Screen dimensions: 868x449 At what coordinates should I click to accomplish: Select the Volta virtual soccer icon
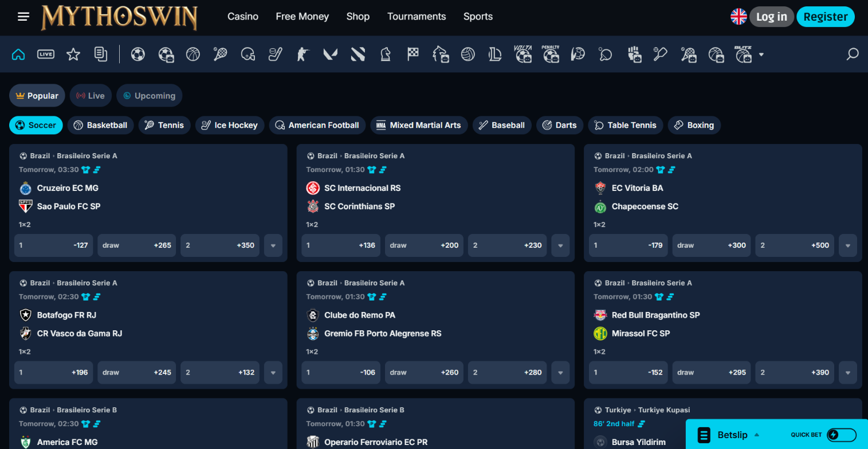(x=523, y=54)
